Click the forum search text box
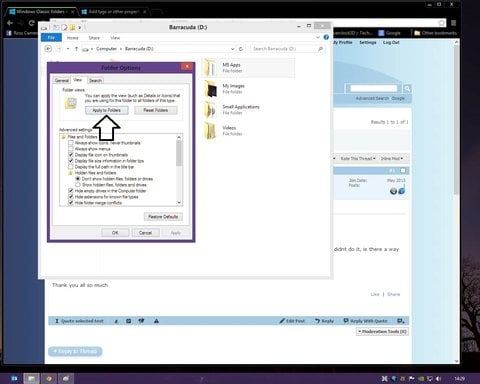 tap(374, 88)
